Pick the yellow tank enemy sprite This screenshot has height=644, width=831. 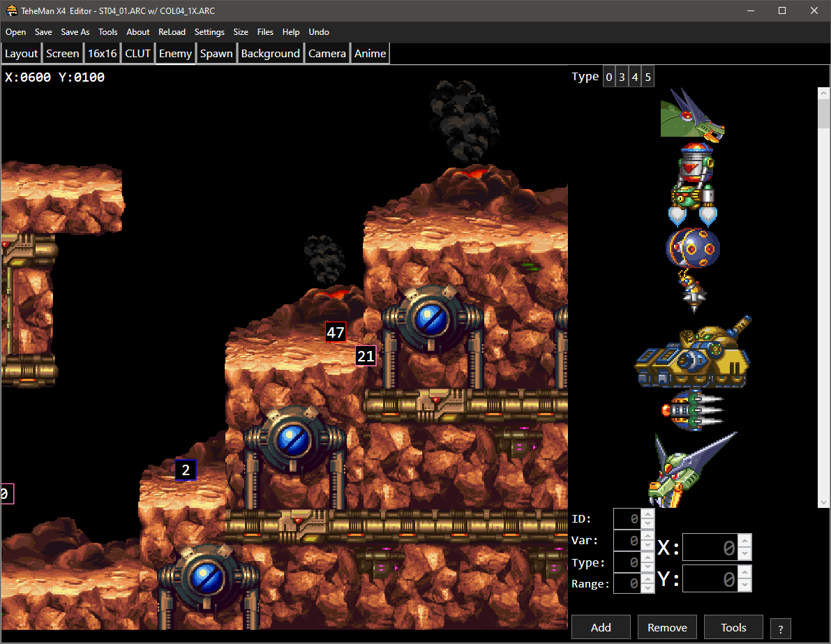point(694,352)
